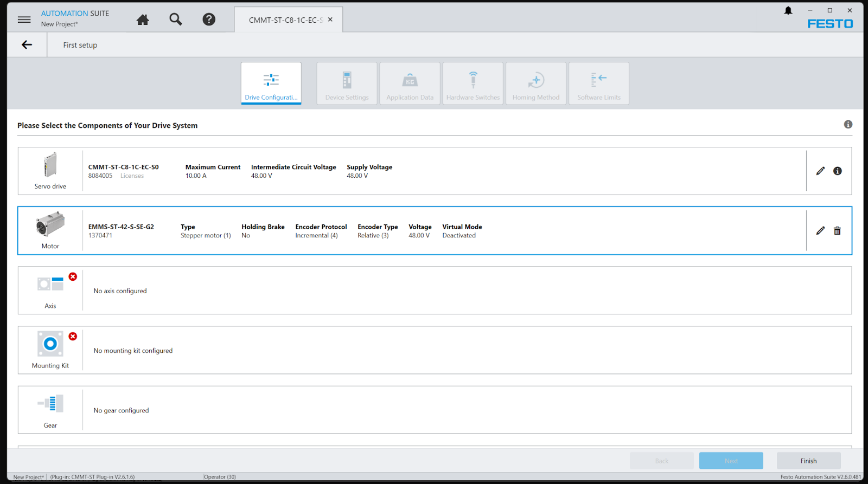Open the Licenses link for the servo drive
The image size is (868, 484).
(132, 176)
